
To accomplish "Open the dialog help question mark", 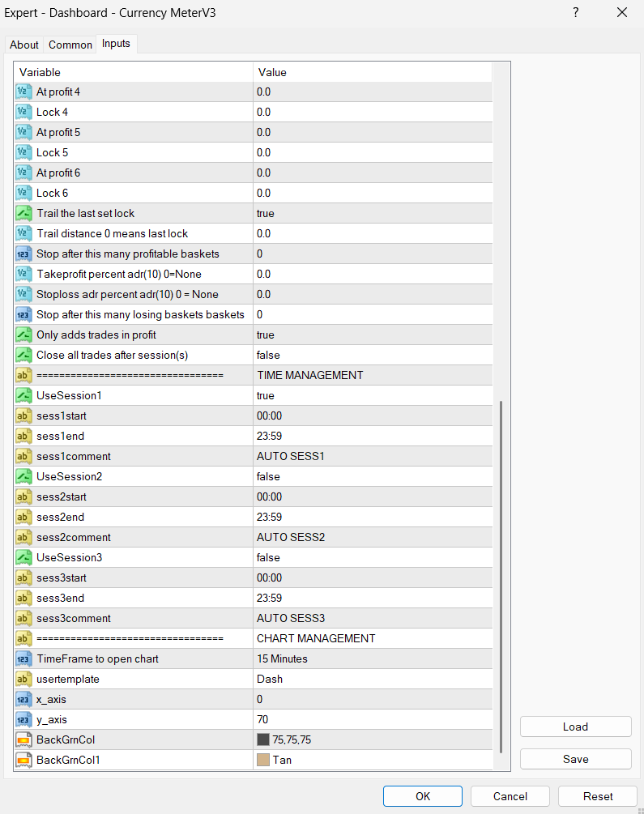I will pos(575,12).
